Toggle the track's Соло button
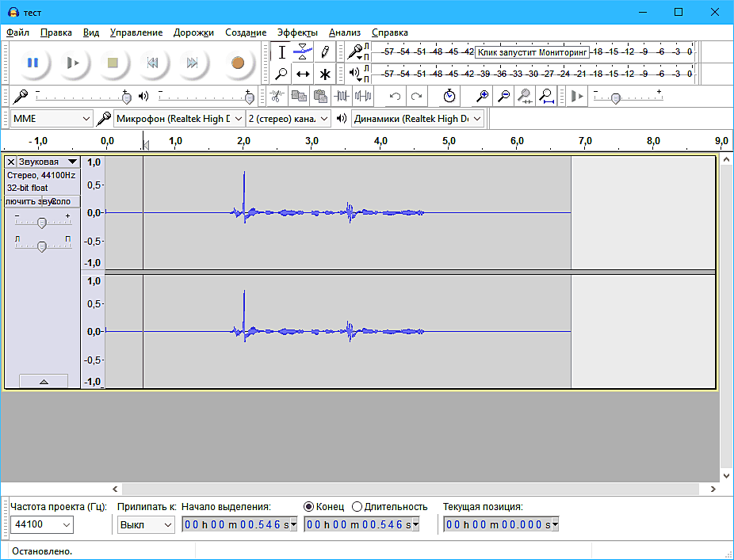Viewport: 734px width, 560px height. (62, 201)
